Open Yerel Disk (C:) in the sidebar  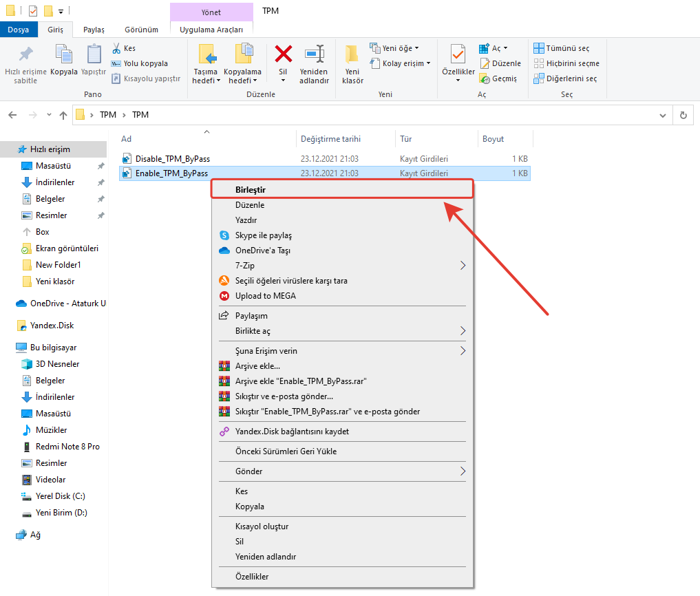tap(61, 496)
